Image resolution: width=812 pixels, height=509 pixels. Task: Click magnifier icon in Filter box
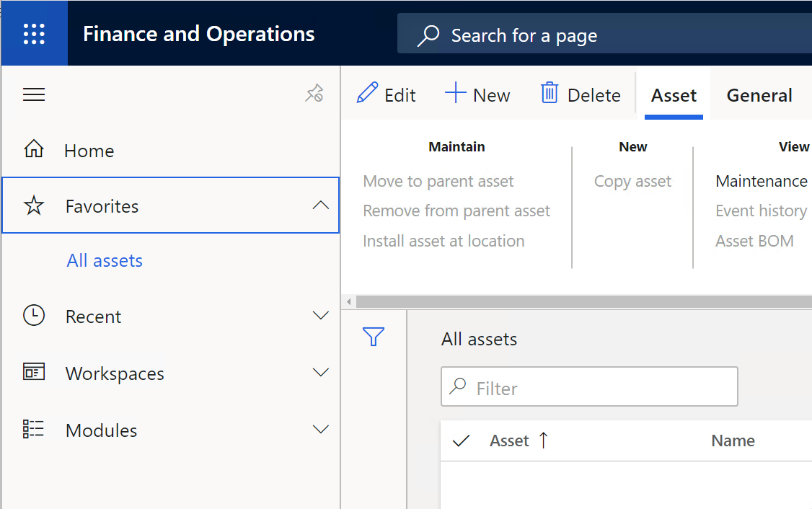(458, 386)
